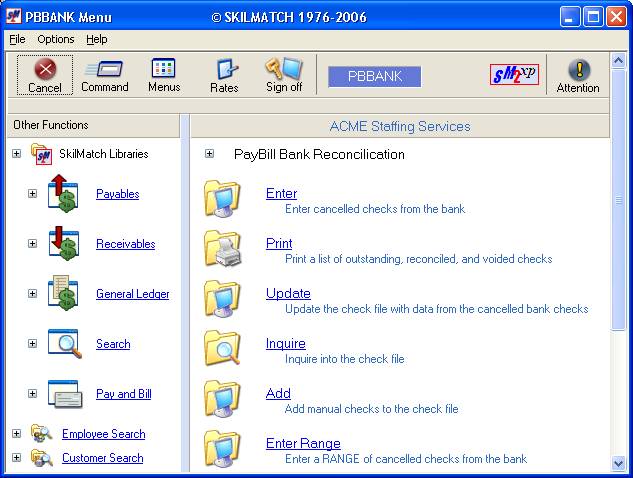Open the Update link for check file

[x=288, y=294]
